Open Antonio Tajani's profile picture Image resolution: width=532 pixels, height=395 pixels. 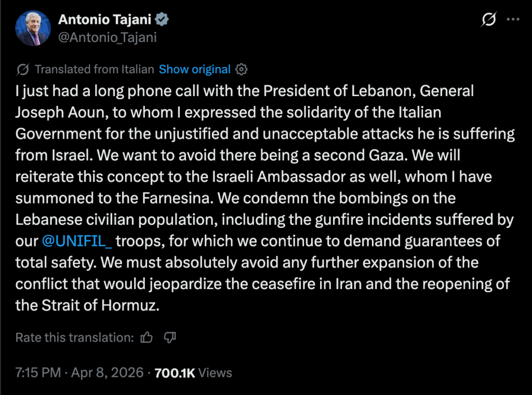pos(33,28)
